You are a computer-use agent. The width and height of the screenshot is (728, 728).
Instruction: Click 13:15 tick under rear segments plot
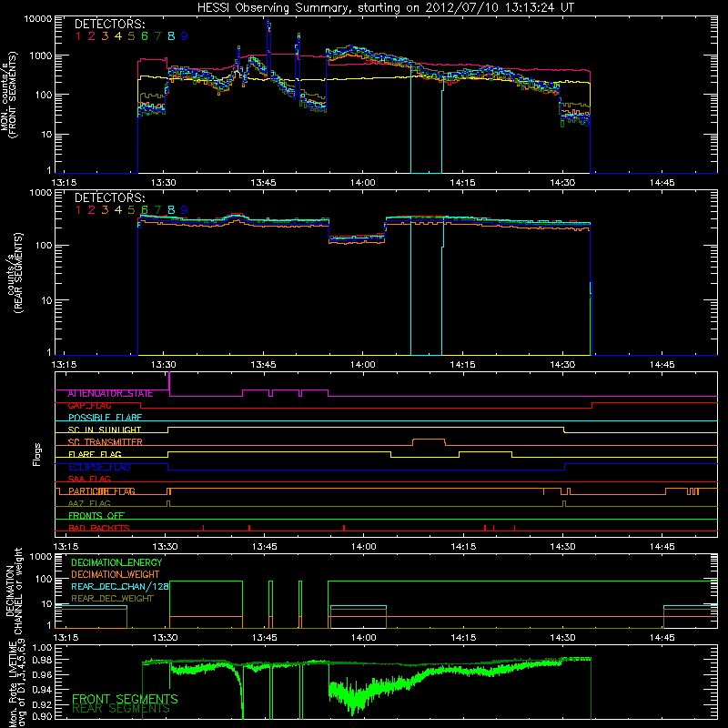(x=64, y=365)
